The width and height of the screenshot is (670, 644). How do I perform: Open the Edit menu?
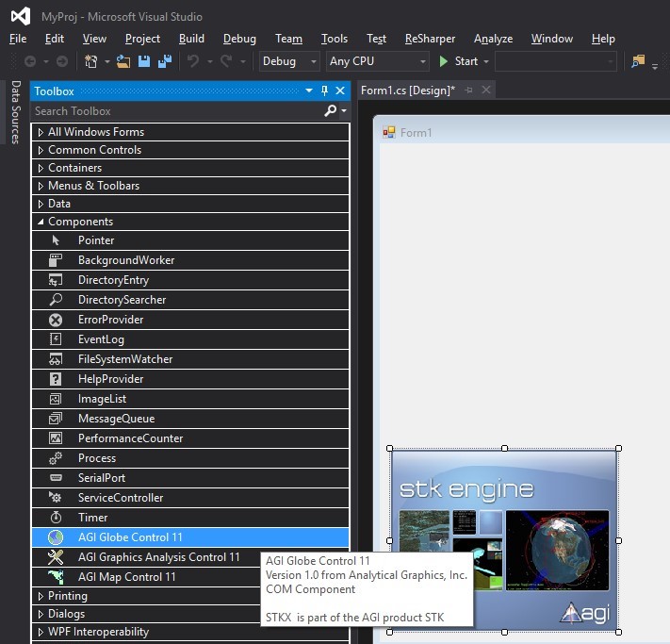pos(55,39)
